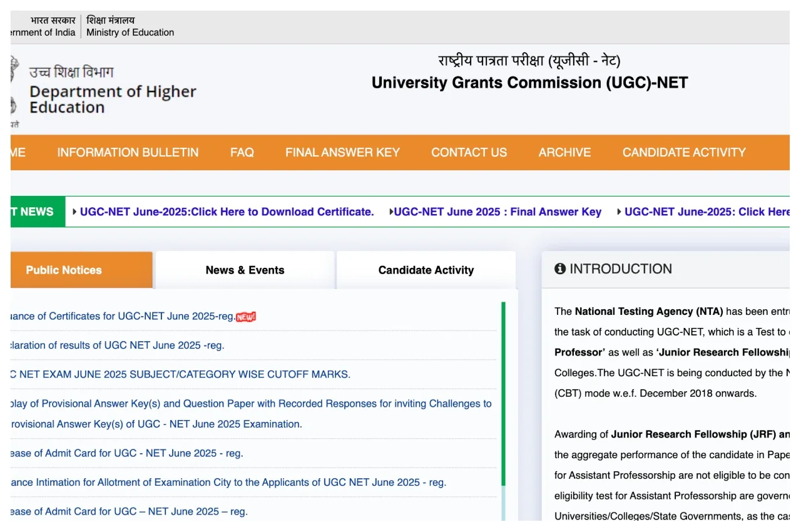Open notice on Allotment of Examination City
The width and height of the screenshot is (801, 532).
[228, 482]
